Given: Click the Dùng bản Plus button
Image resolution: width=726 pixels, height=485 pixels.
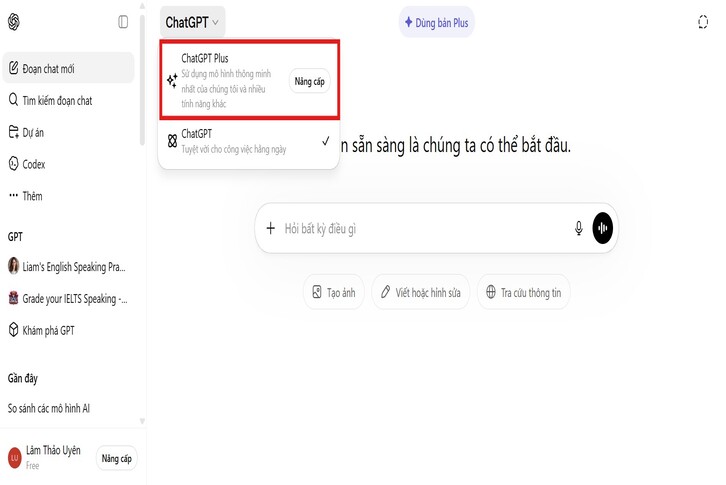Looking at the screenshot, I should (x=437, y=22).
